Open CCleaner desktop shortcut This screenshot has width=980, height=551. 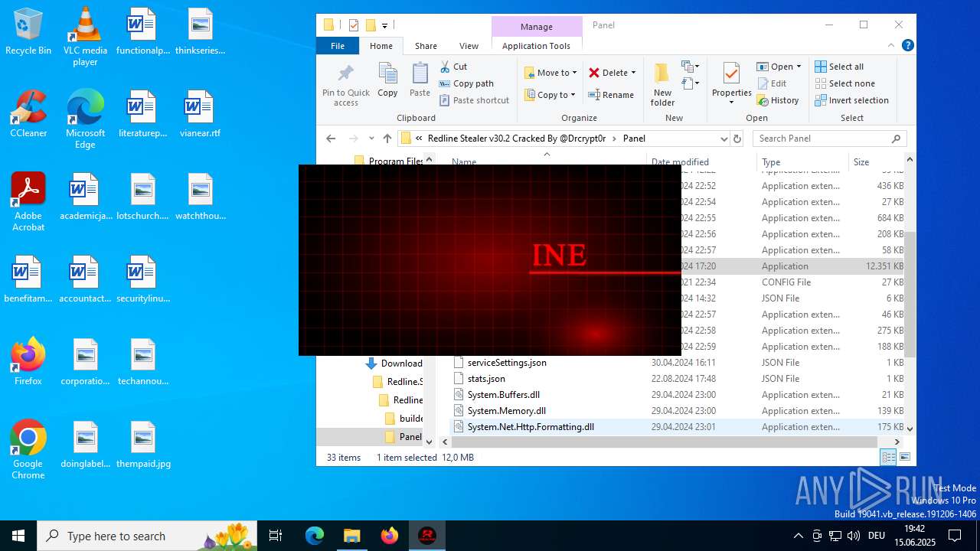28,114
